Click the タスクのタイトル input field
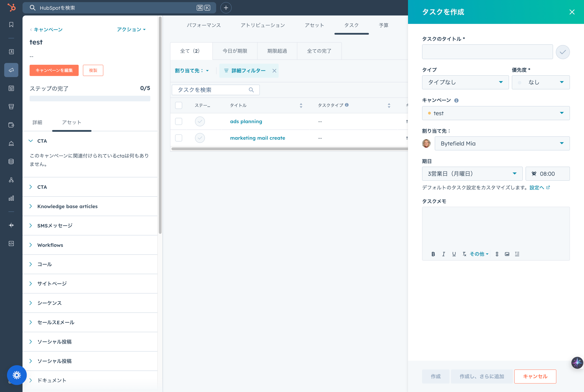 pos(487,52)
